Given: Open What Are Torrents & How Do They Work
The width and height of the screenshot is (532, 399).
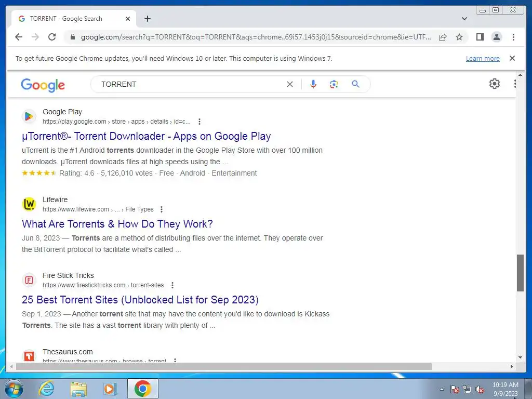Looking at the screenshot, I should tap(117, 224).
